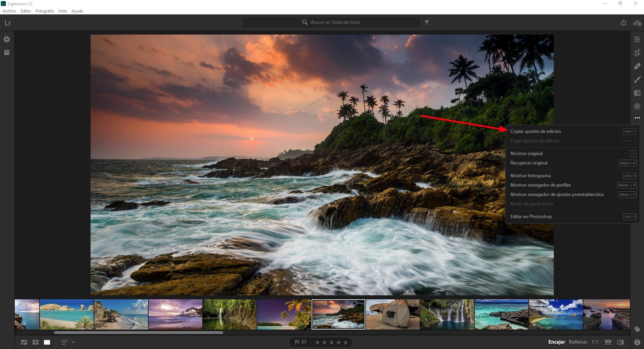
Task: Flag the photo as picked
Action: click(x=297, y=342)
